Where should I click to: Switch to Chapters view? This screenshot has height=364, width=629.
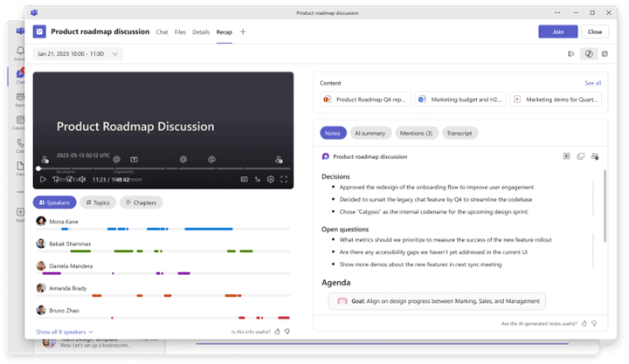142,203
